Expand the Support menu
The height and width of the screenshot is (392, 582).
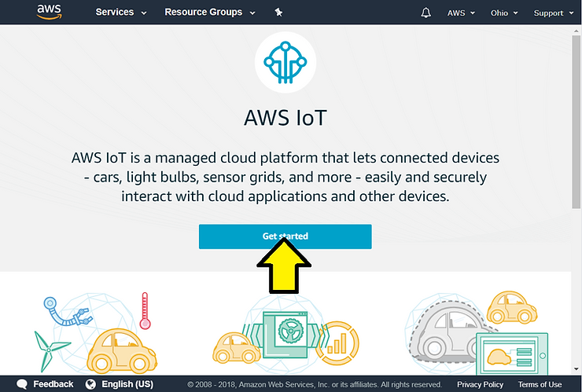[x=553, y=13]
